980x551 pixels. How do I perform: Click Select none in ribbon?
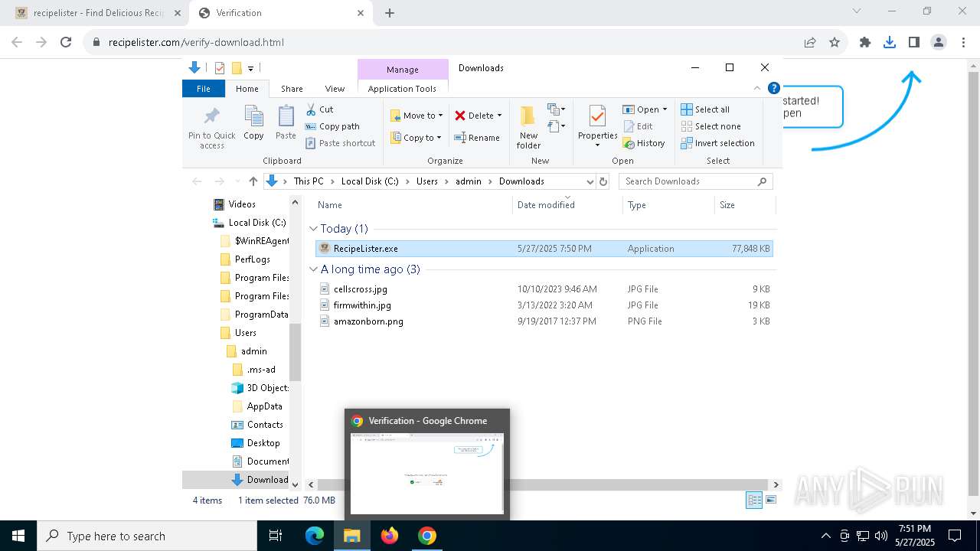(710, 126)
